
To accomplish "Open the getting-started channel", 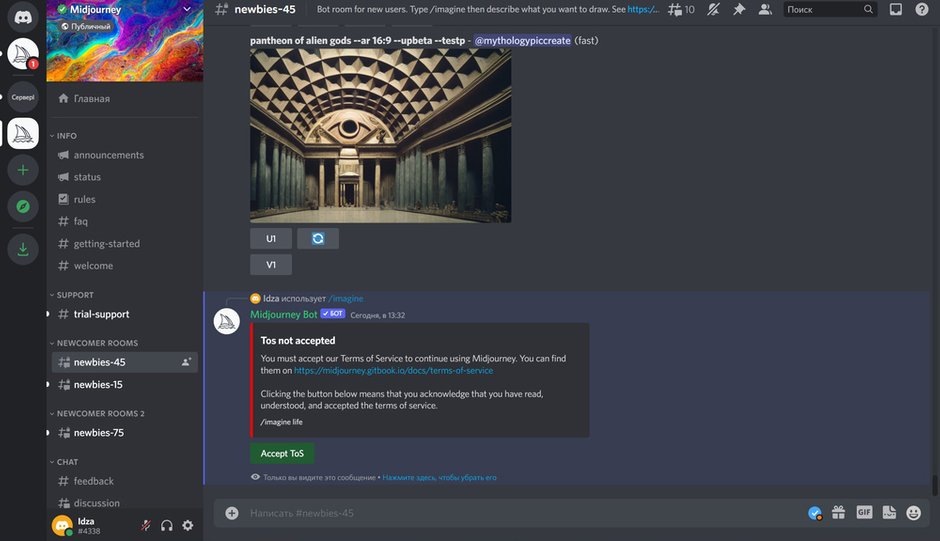I will pyautogui.click(x=125, y=244).
